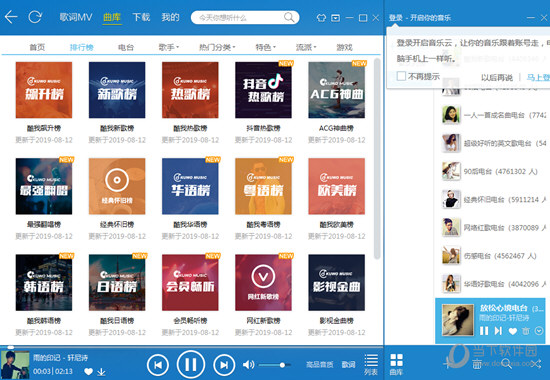Open the 飙升榜 chart cover
Image resolution: width=550 pixels, height=380 pixels.
44,90
